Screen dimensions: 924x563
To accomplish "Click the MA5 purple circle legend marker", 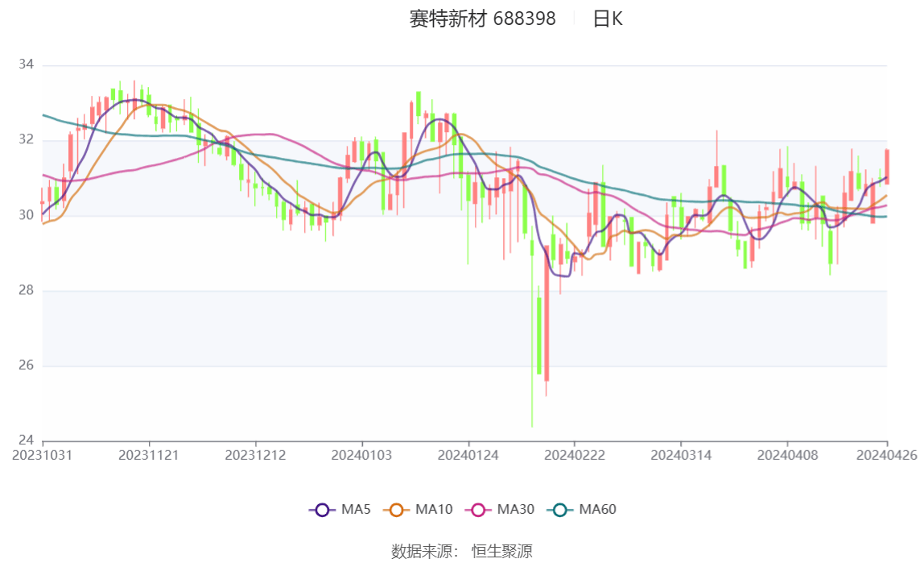I will [x=323, y=510].
